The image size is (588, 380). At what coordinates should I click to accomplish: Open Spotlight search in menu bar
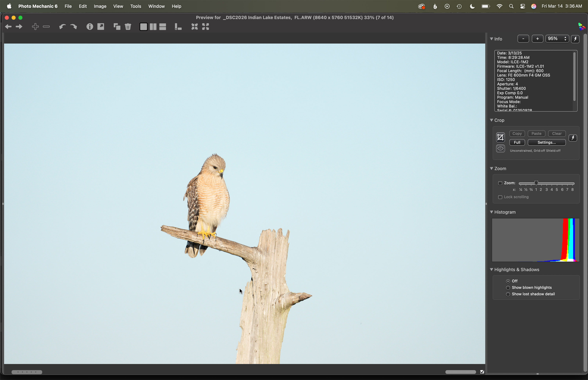[511, 6]
